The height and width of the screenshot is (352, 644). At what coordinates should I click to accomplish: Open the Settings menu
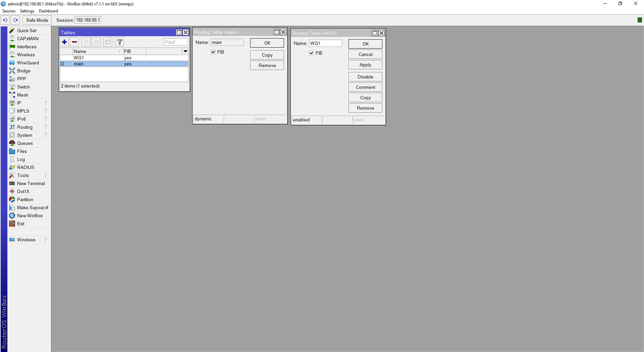(27, 11)
